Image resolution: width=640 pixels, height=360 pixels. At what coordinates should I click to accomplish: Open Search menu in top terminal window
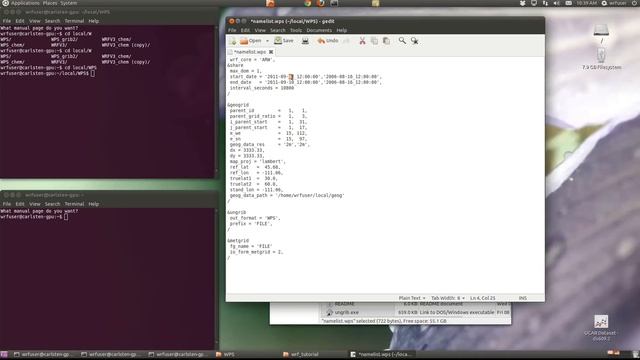click(x=52, y=21)
